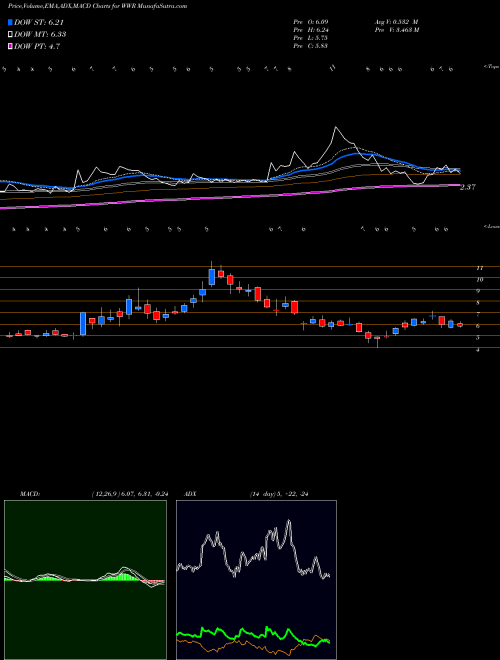Click the blue DOW ST legend swatch
500x660 pixels.
[x=10, y=22]
